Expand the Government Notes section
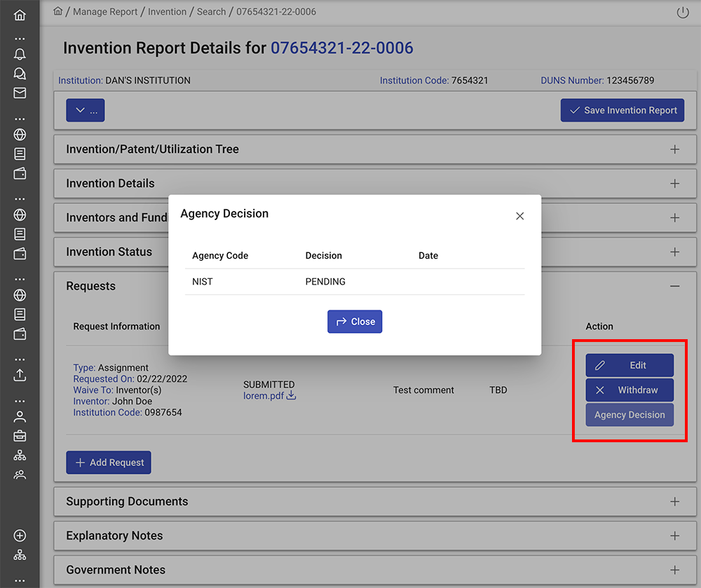 click(674, 570)
